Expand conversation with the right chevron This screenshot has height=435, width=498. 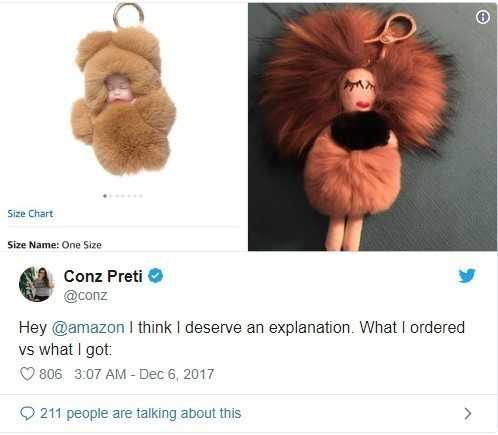click(x=468, y=414)
